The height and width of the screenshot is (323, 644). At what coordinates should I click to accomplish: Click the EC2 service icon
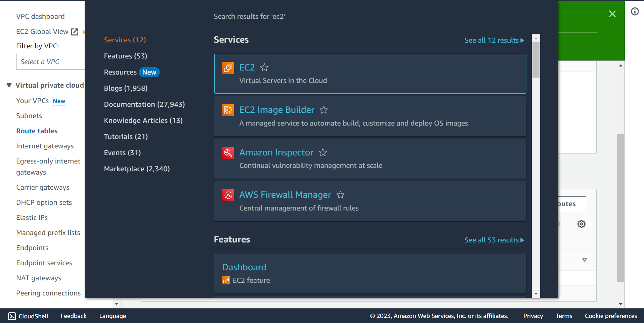pos(228,67)
